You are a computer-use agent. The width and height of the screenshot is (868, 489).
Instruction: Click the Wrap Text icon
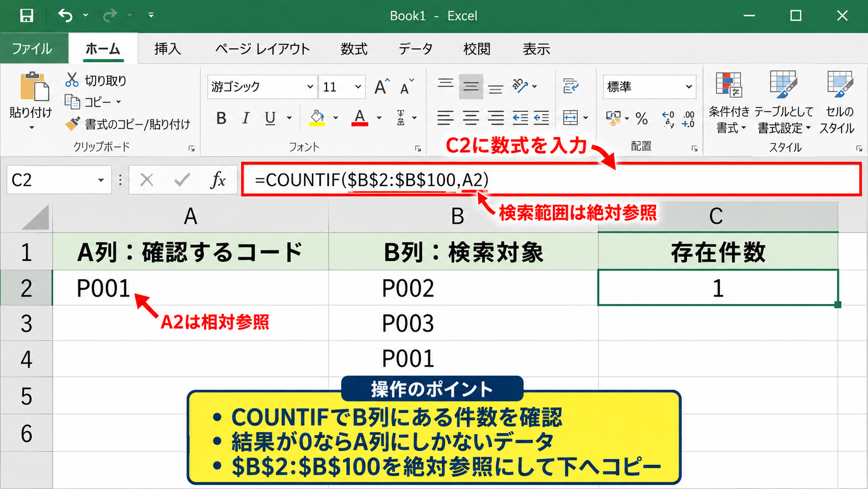pyautogui.click(x=571, y=86)
